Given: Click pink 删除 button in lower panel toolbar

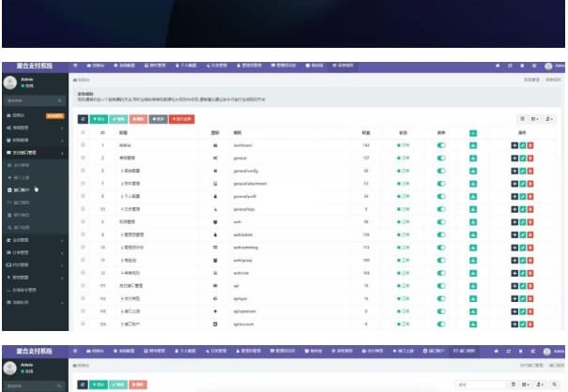Looking at the screenshot, I should click(x=138, y=384).
